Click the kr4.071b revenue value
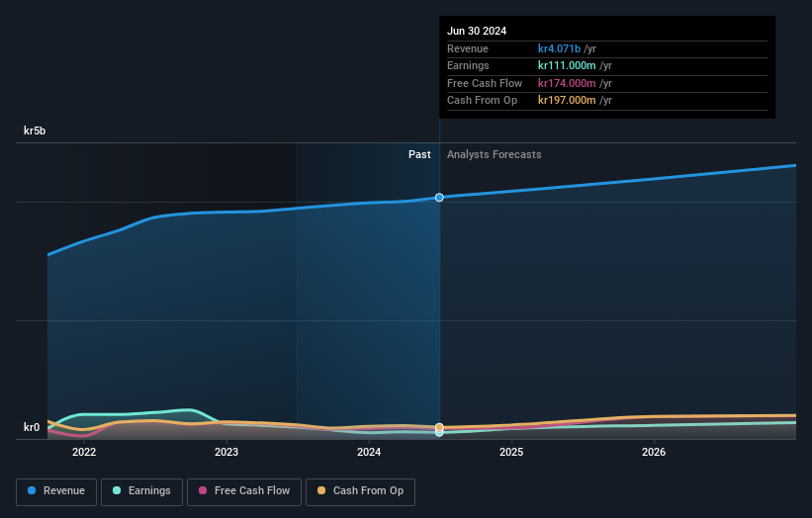The height and width of the screenshot is (518, 812). coord(559,48)
